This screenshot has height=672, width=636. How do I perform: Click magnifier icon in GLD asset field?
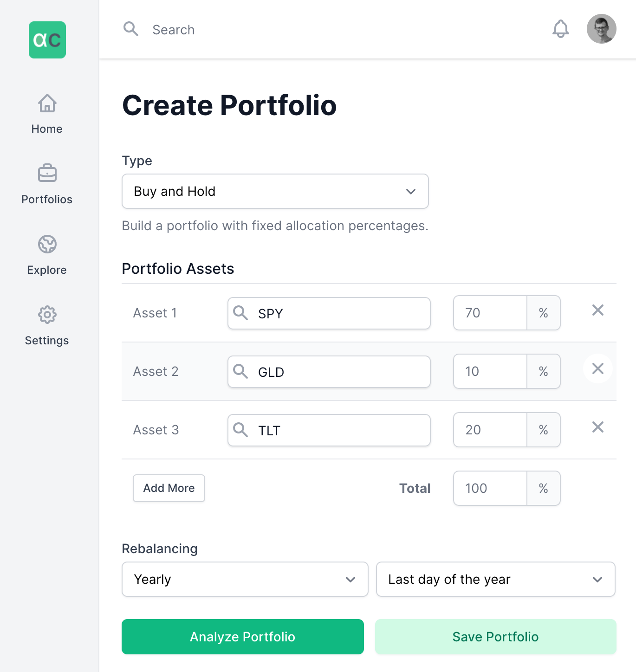[x=240, y=372]
